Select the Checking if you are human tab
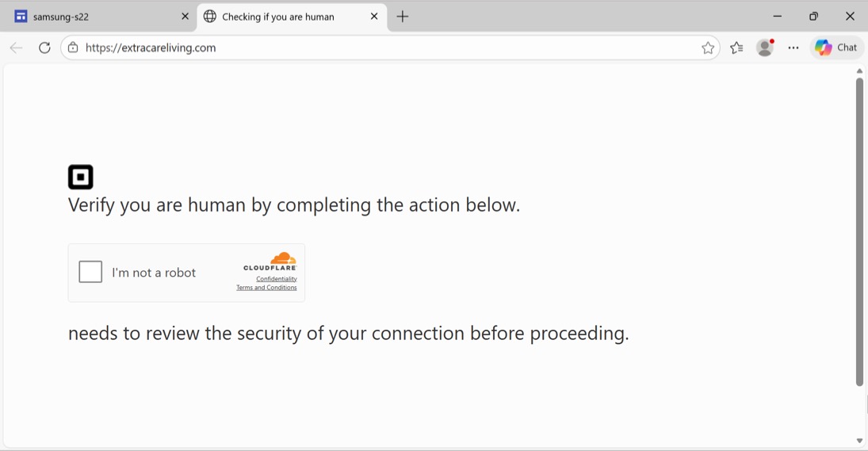Viewport: 868px width, 451px height. 277,17
